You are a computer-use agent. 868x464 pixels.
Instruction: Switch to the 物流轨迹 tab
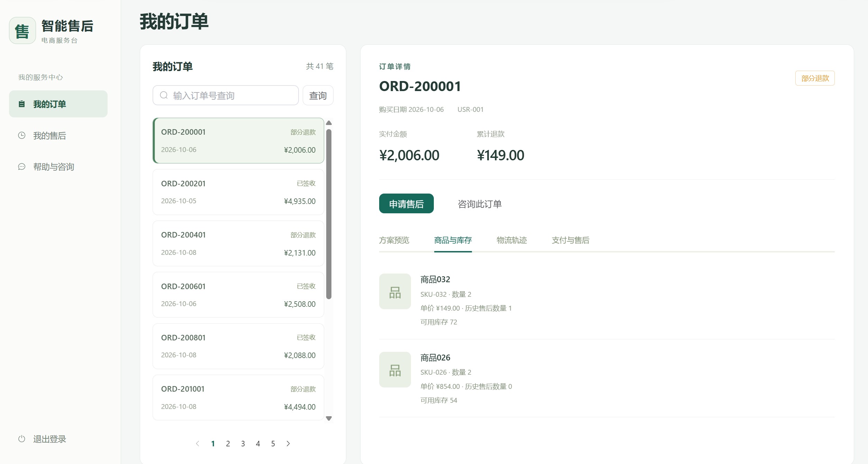512,240
